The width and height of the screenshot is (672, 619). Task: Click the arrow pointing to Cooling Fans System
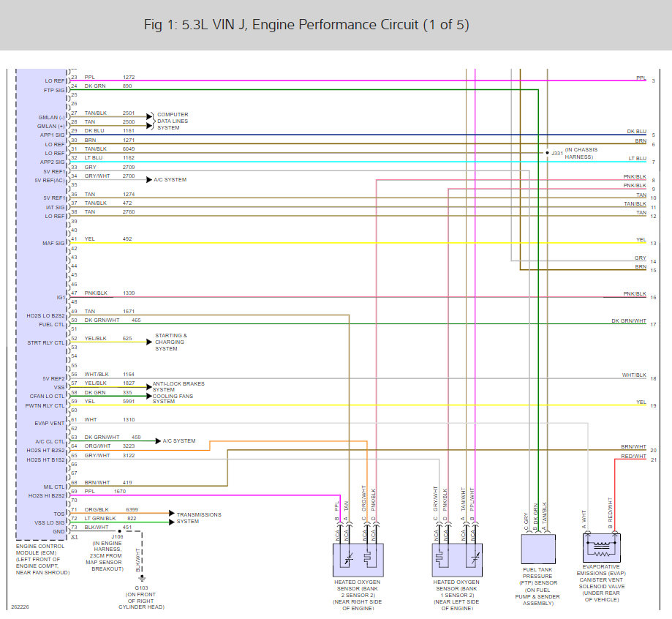(149, 396)
